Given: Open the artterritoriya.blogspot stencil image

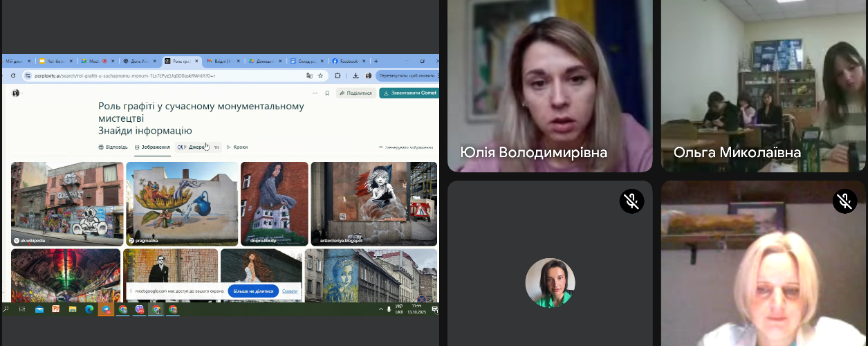Looking at the screenshot, I should [x=374, y=204].
